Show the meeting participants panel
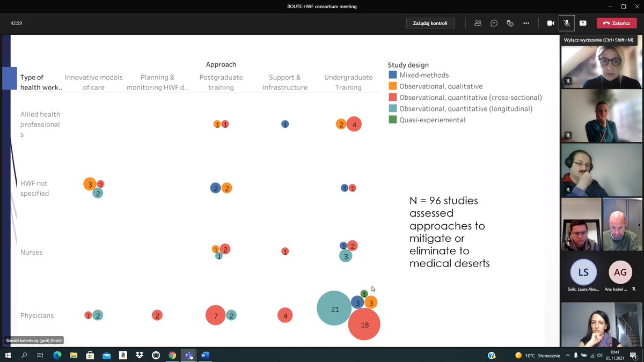Screen dimensions: 644x362 478,23
